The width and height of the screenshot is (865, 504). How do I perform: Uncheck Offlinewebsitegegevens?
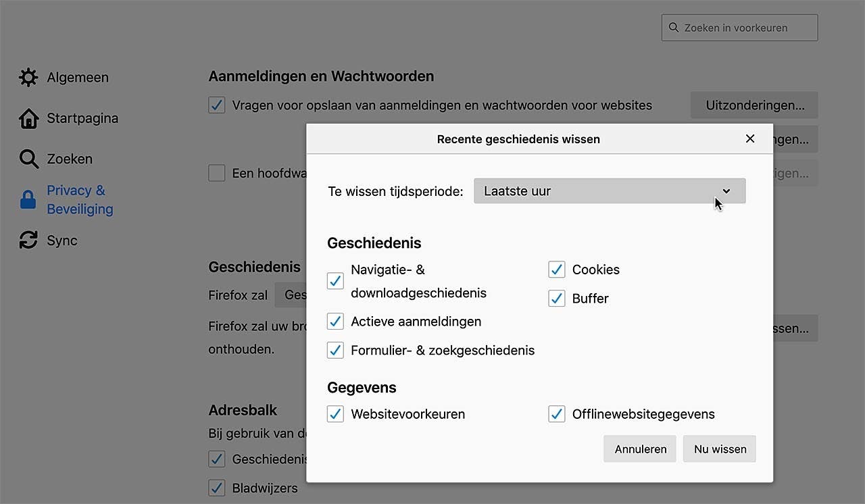click(x=556, y=413)
